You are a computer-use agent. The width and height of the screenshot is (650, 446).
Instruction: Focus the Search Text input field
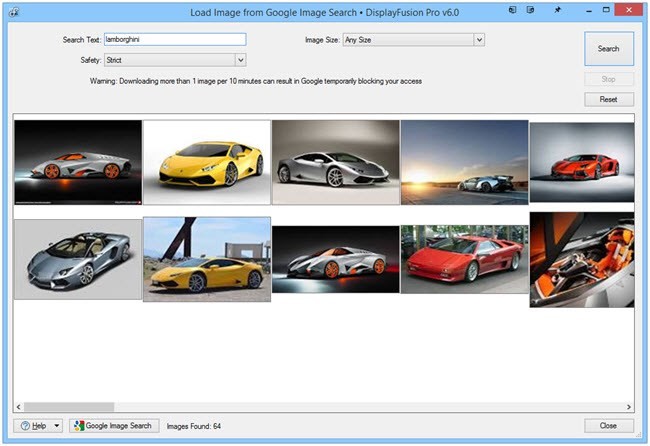pyautogui.click(x=175, y=39)
